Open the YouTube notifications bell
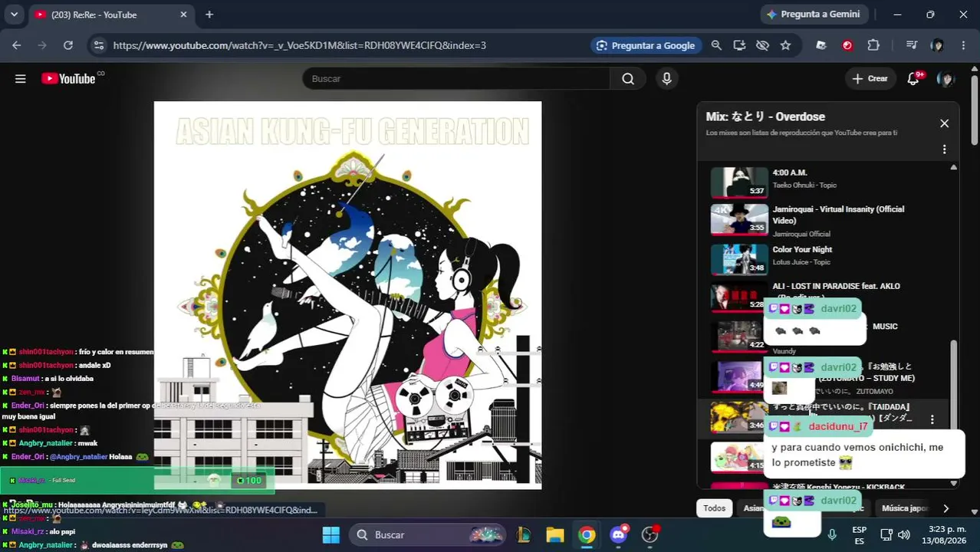 point(913,78)
